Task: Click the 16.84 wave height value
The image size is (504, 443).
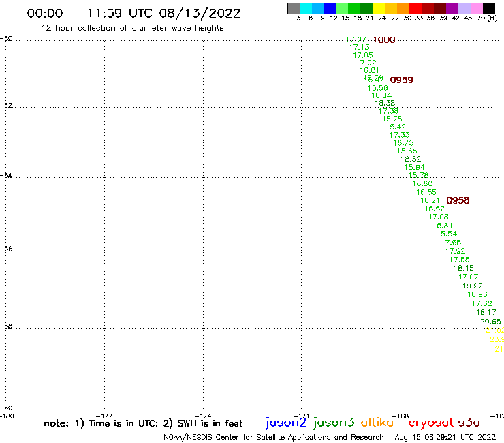Action: pyautogui.click(x=381, y=95)
